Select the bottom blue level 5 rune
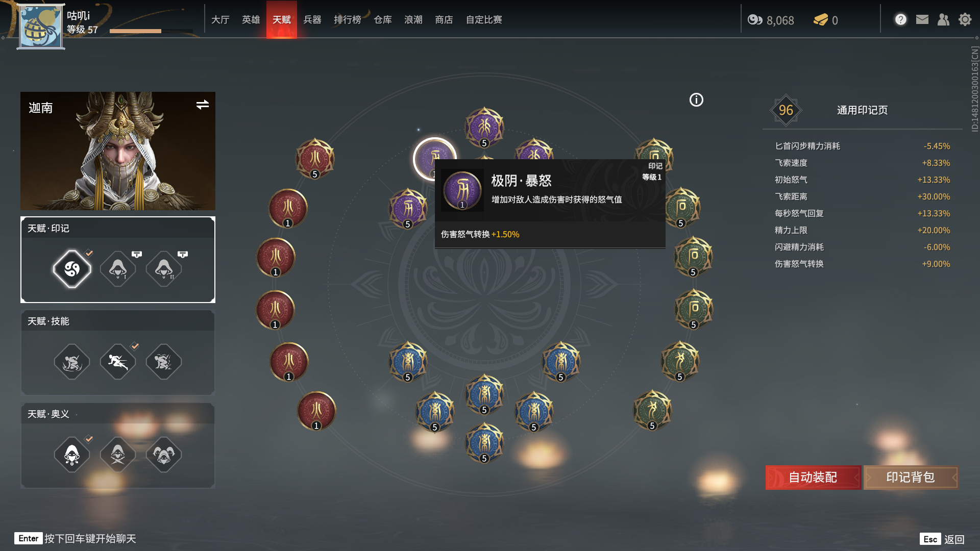The height and width of the screenshot is (551, 980). click(x=484, y=443)
